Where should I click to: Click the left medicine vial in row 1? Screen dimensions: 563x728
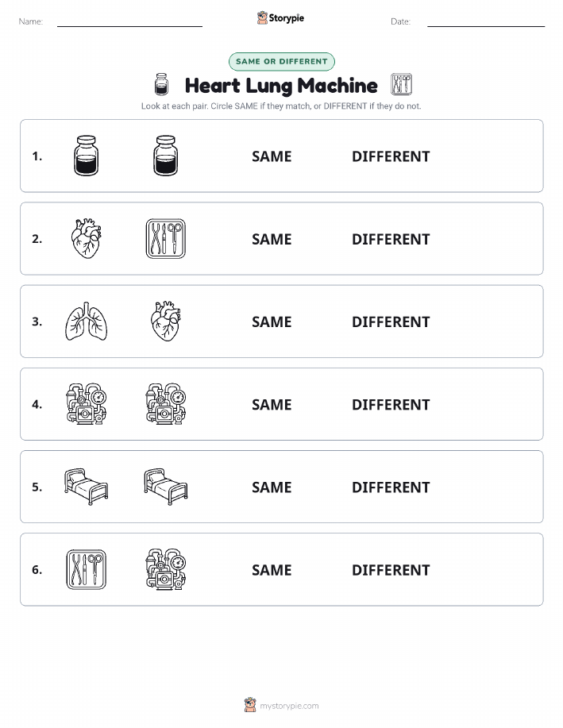click(87, 156)
